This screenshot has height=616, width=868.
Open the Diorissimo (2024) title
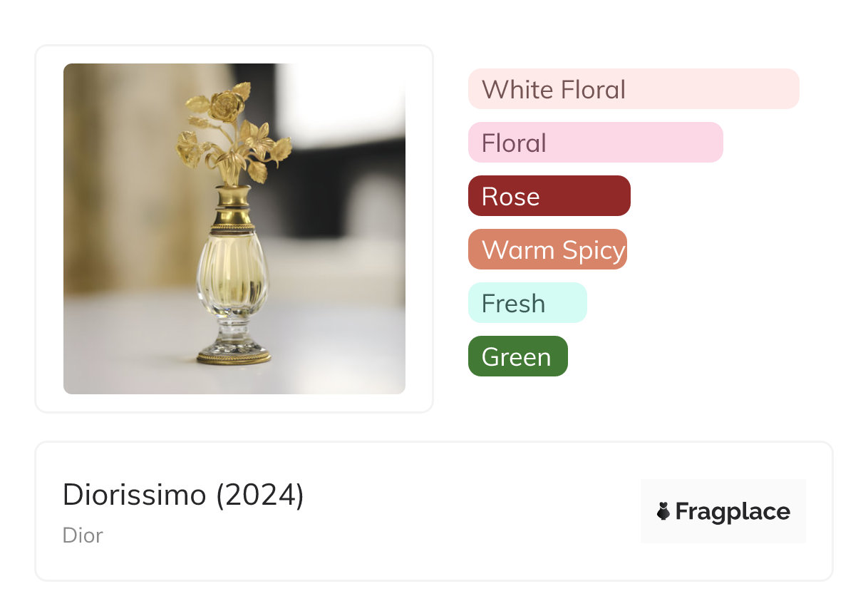[183, 495]
